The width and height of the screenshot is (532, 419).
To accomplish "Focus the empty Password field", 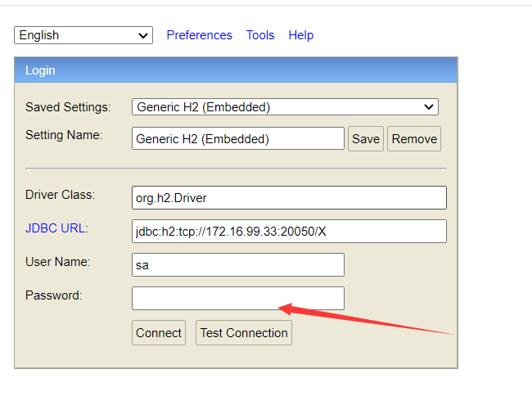I will click(237, 299).
